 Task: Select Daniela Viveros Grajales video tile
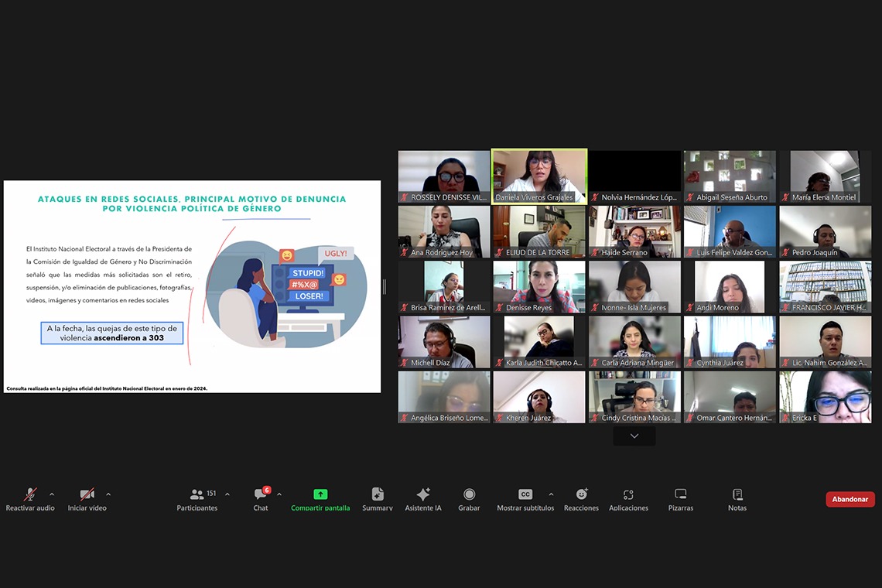[539, 176]
